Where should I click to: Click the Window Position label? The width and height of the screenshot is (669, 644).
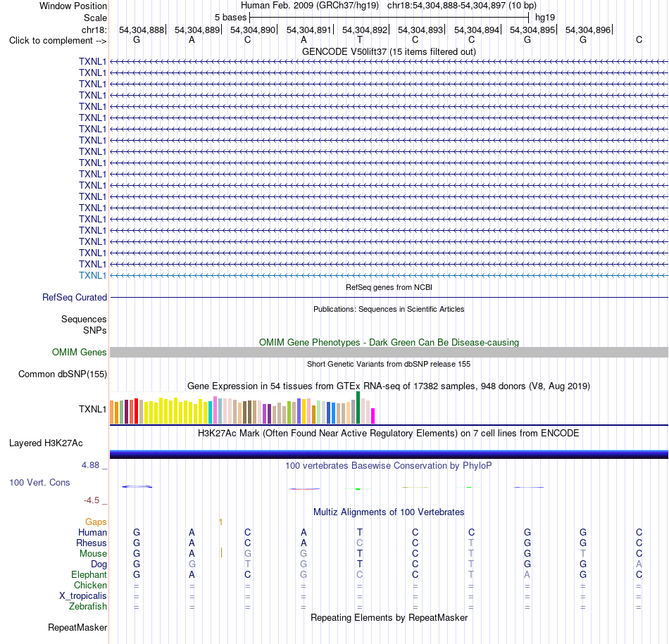tap(73, 6)
